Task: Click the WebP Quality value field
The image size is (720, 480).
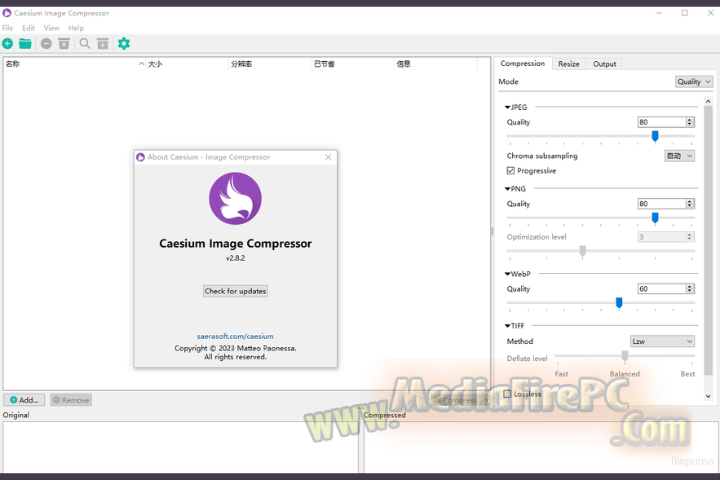Action: coord(661,289)
